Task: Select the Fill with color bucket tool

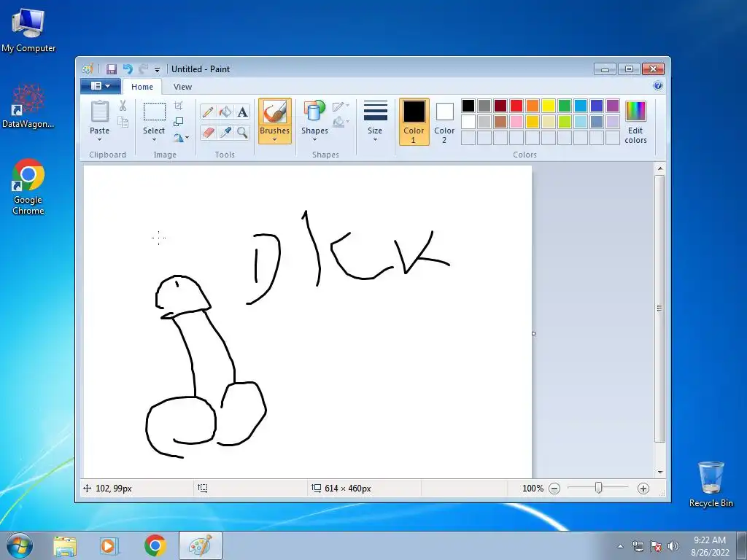Action: pos(225,112)
